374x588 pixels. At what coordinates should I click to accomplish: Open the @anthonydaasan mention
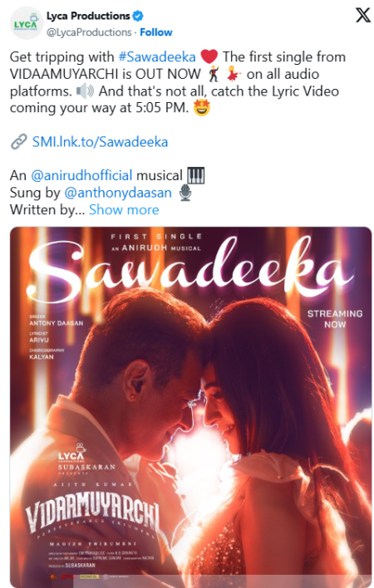(x=118, y=193)
